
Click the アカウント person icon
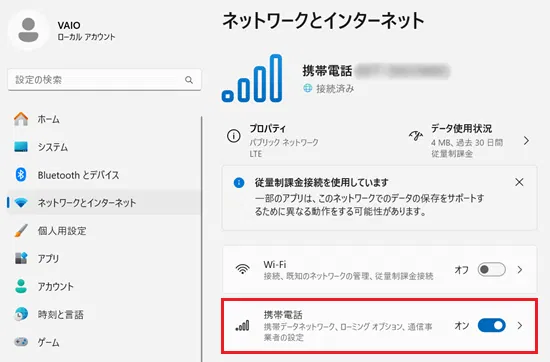[x=21, y=286]
